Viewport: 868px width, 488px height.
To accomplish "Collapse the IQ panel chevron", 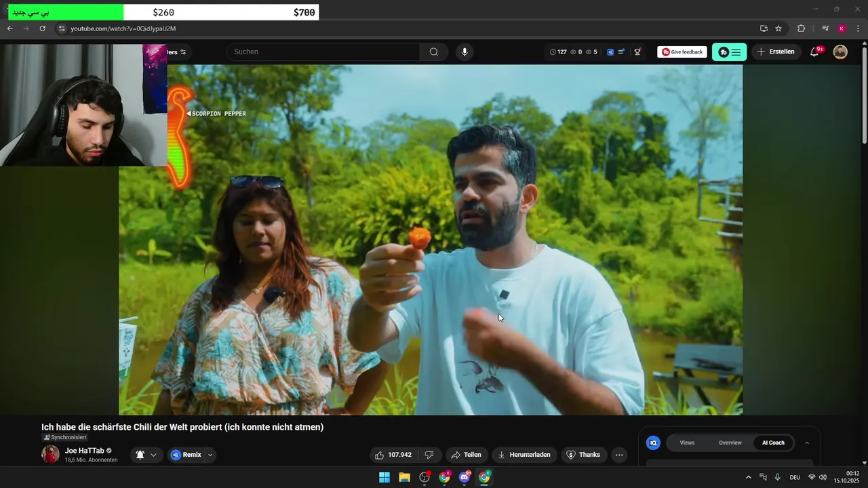I will 807,443.
